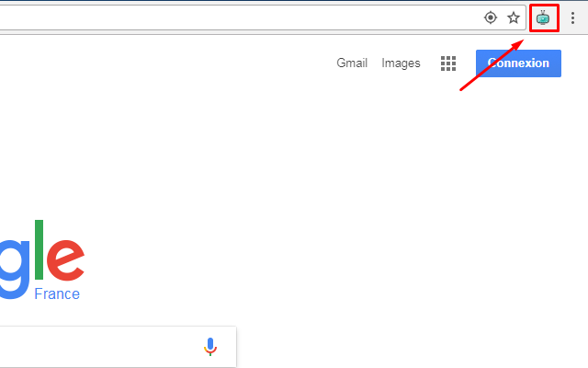
Task: Open the Gmail link
Action: click(352, 63)
